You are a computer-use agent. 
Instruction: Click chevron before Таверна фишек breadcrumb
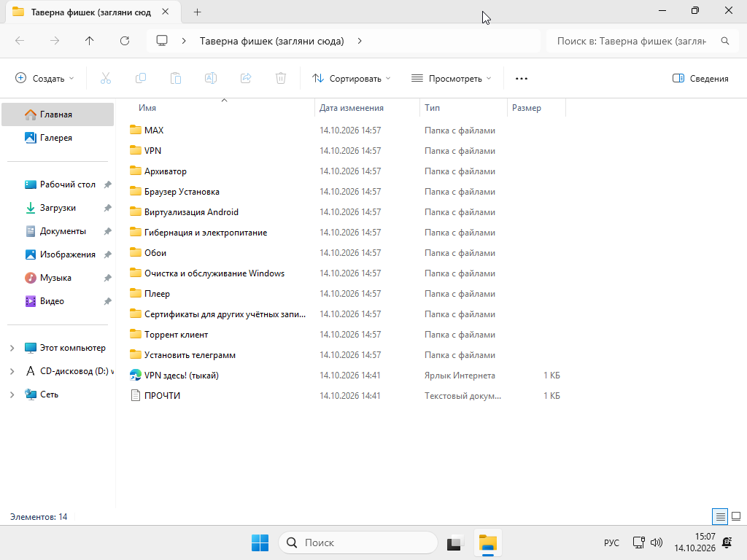184,41
